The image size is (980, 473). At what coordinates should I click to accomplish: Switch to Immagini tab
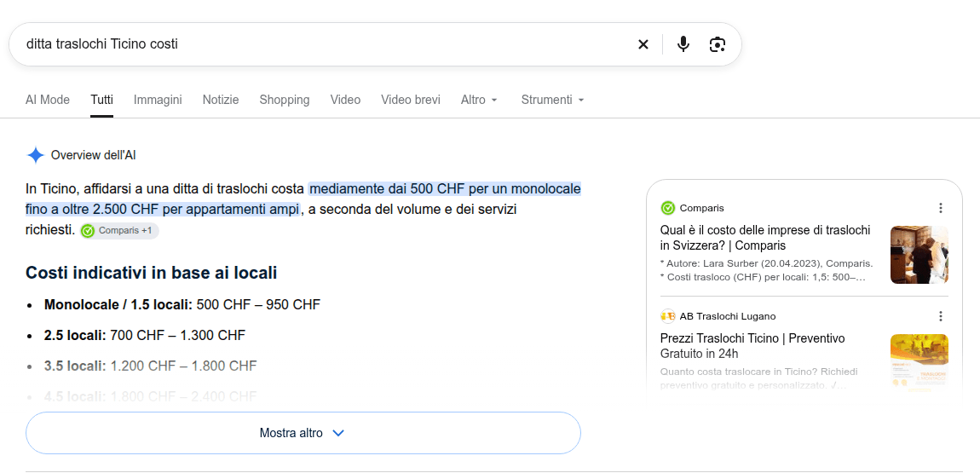pyautogui.click(x=158, y=100)
